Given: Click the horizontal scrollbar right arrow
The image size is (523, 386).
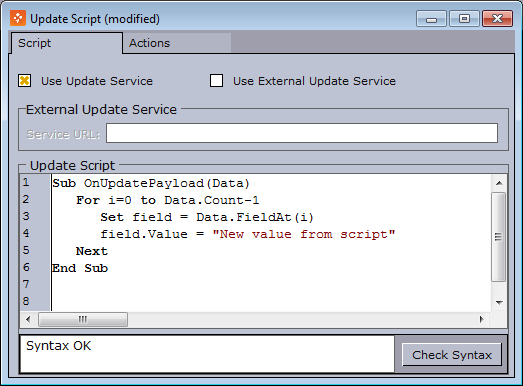Looking at the screenshot, I should pyautogui.click(x=482, y=320).
